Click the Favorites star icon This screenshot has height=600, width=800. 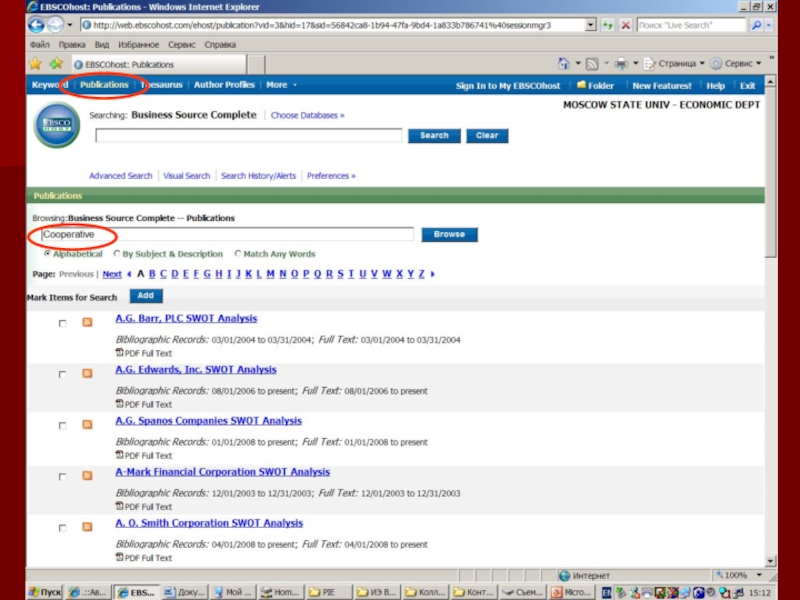pyautogui.click(x=35, y=64)
